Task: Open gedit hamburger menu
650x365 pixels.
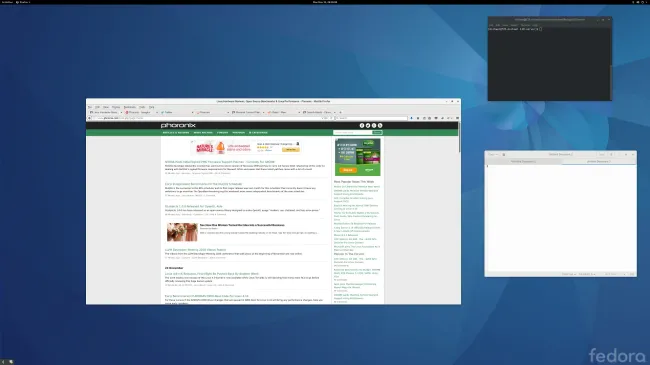Action: (611, 154)
